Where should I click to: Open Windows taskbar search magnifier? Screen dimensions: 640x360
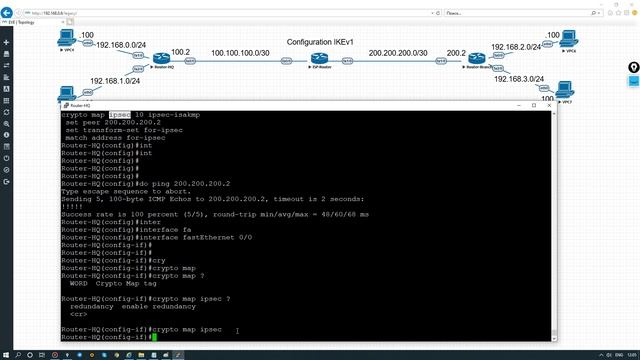click(x=18, y=355)
